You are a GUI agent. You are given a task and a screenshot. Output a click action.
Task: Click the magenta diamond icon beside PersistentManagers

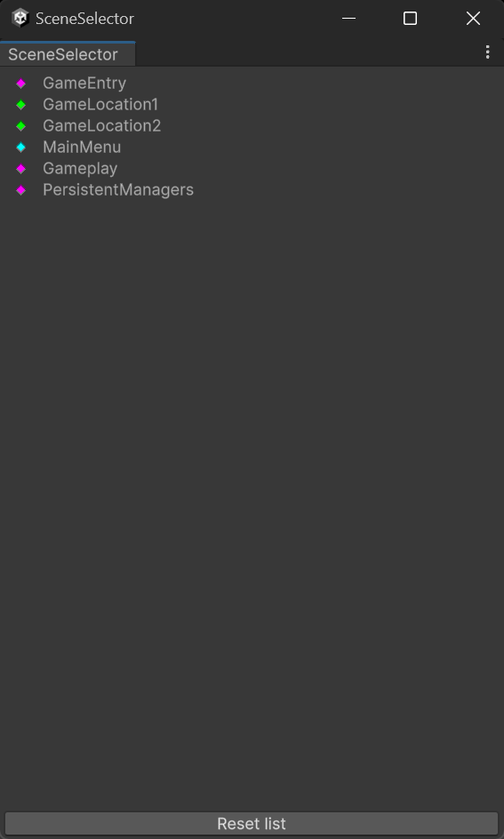(x=20, y=190)
